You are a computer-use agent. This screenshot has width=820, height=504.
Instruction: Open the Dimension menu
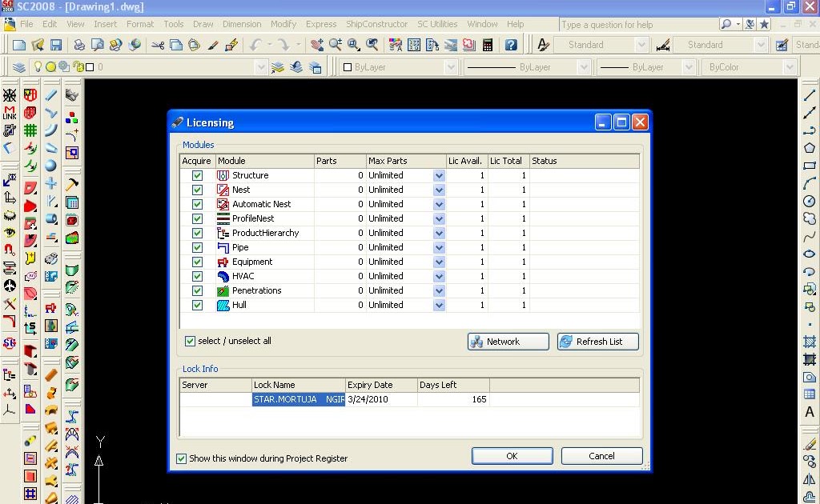242,24
